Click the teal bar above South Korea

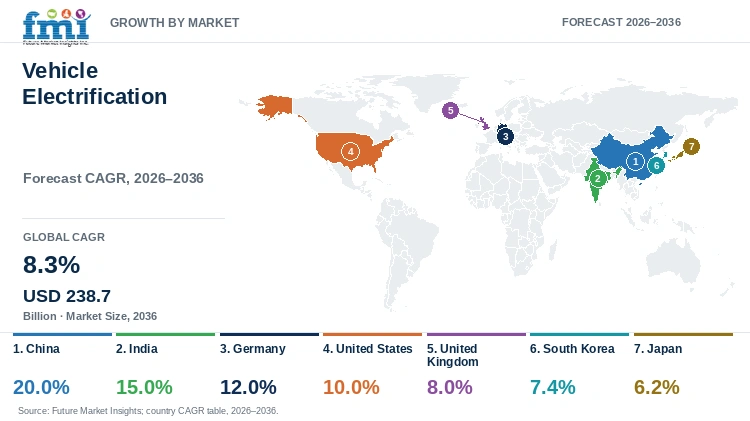tap(579, 334)
